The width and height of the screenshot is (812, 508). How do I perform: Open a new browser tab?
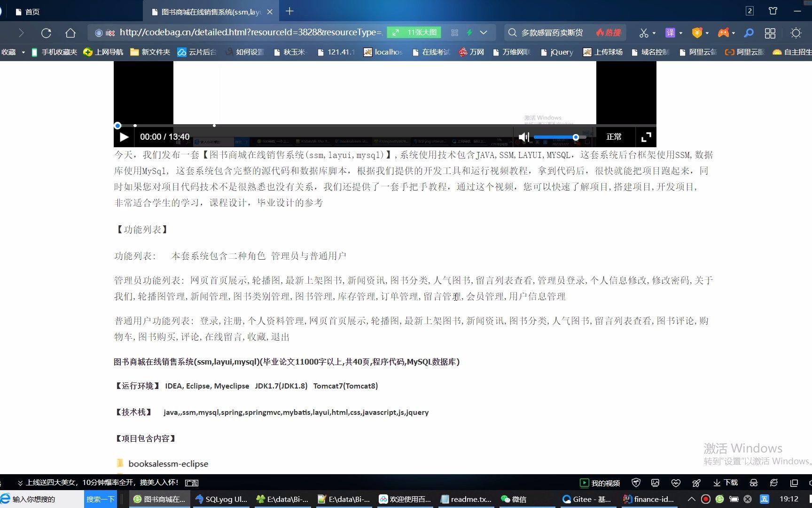tap(289, 11)
